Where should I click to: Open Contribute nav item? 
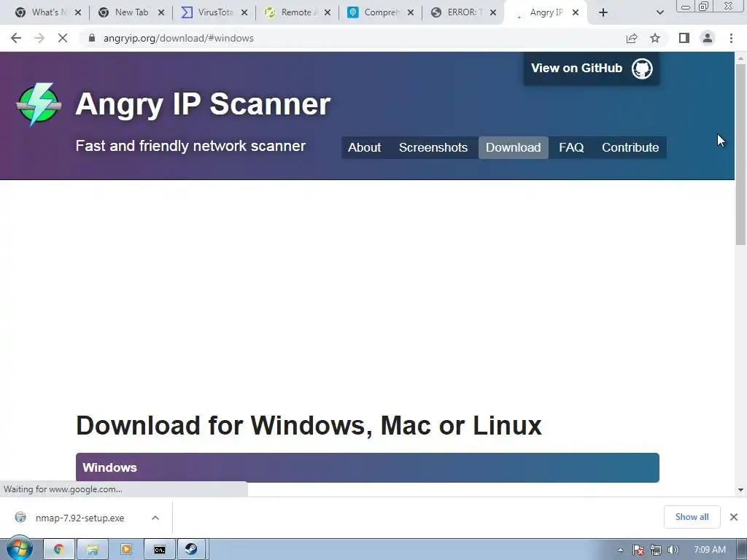pyautogui.click(x=630, y=147)
